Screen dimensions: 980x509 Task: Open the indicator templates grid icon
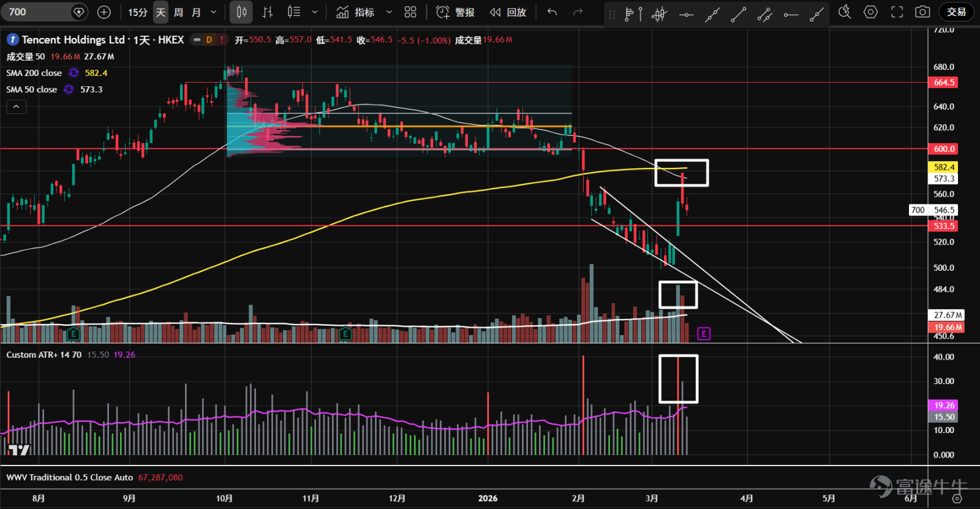(x=410, y=12)
